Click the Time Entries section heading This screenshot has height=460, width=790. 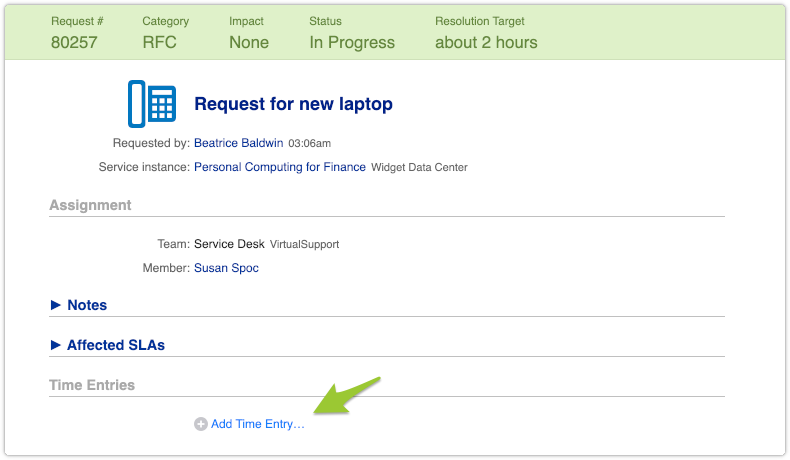pyautogui.click(x=92, y=385)
